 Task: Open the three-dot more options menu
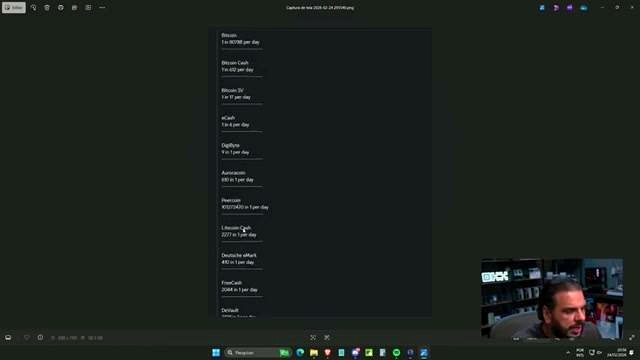[x=102, y=7]
